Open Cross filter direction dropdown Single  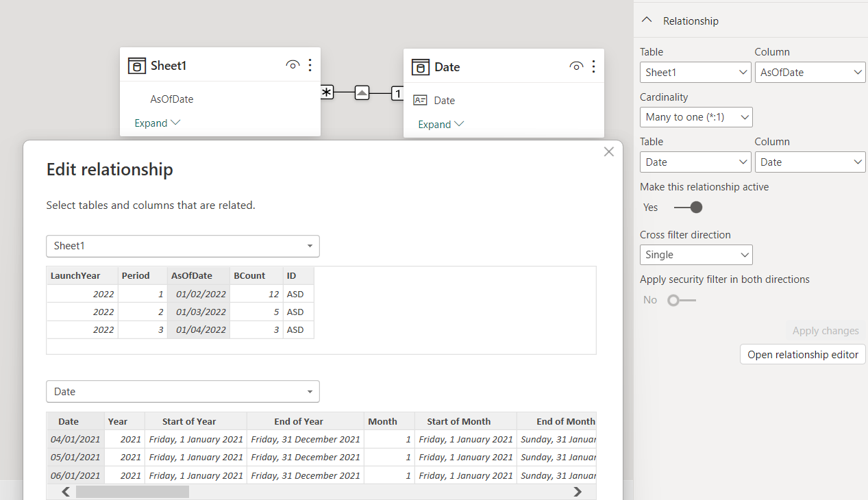point(696,255)
